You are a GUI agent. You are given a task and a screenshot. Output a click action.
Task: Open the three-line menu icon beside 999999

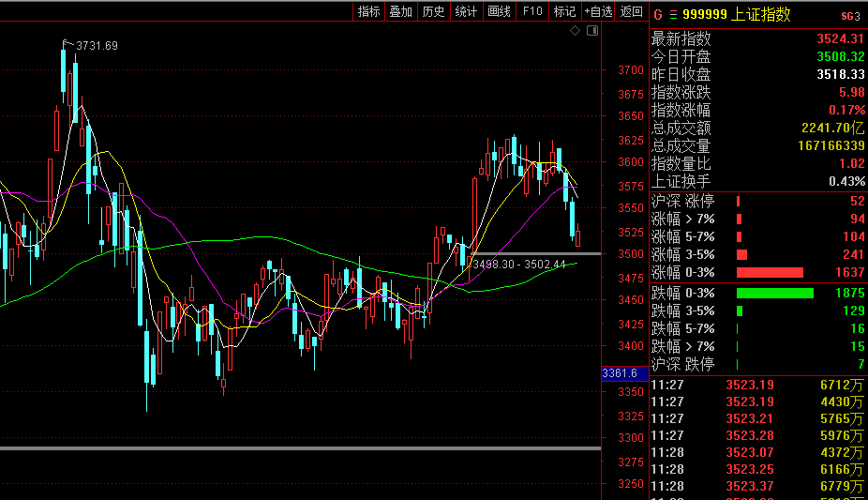point(671,14)
